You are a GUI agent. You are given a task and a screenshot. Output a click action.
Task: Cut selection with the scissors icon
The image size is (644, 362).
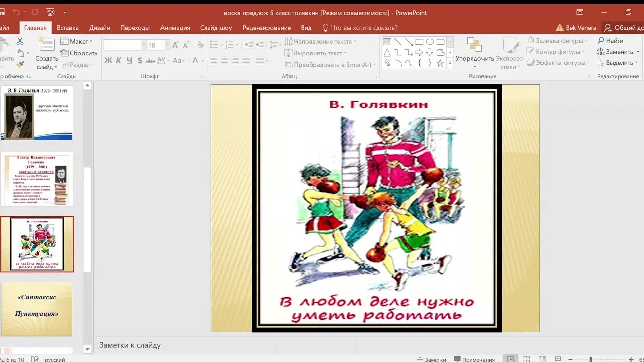coord(20,41)
